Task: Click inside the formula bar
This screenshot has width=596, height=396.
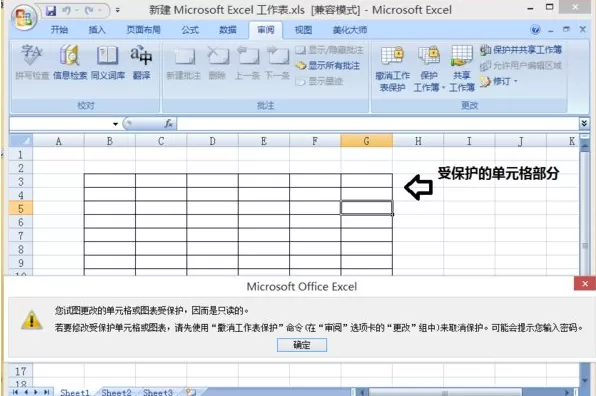Action: coord(378,124)
